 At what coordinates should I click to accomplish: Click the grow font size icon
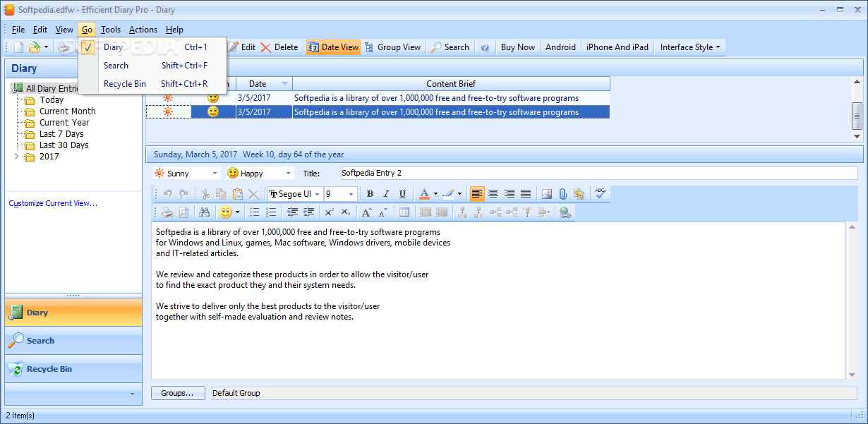coord(367,212)
